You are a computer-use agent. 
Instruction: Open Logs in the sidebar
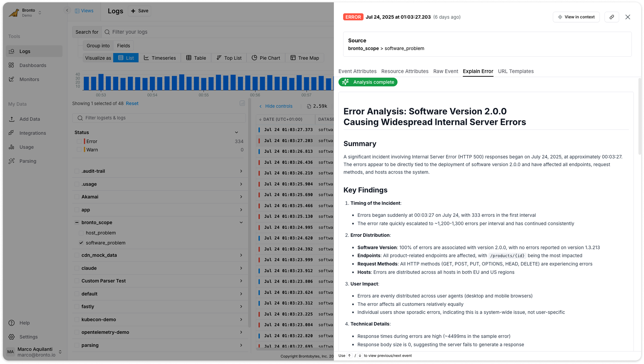pyautogui.click(x=34, y=51)
